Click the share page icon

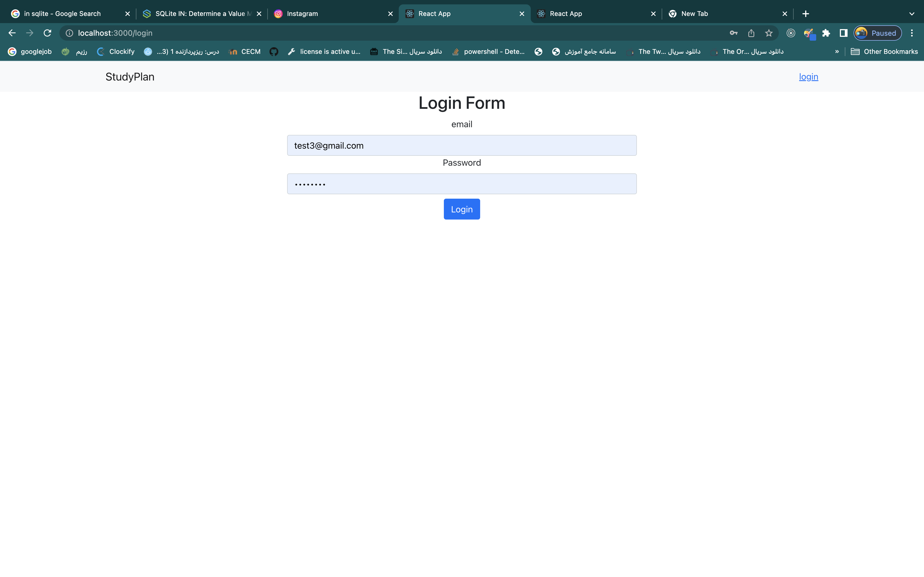click(751, 33)
